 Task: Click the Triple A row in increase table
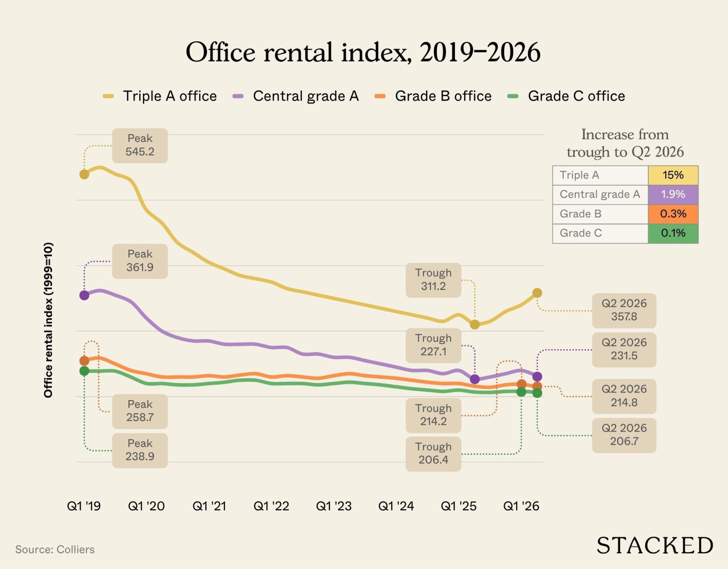[625, 175]
